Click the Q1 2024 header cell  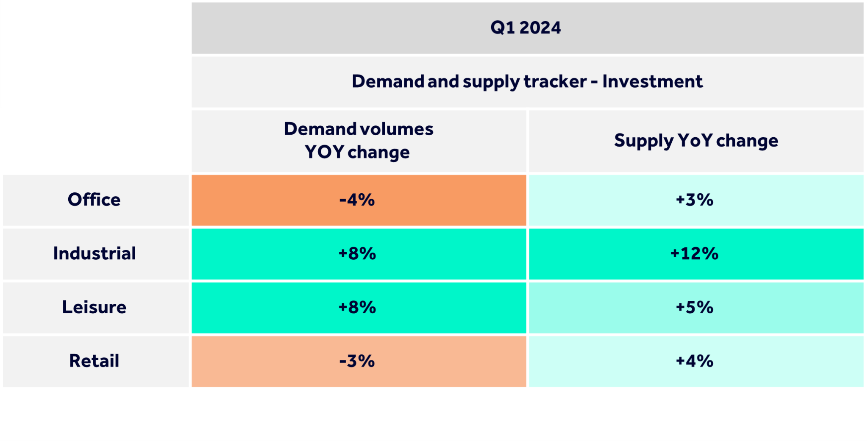pos(526,28)
